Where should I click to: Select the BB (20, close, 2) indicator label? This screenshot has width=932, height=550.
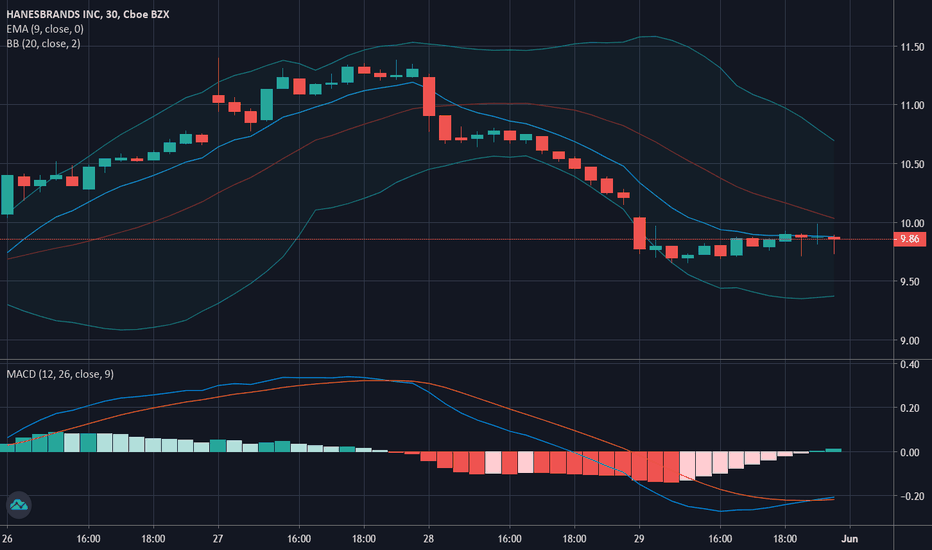43,44
